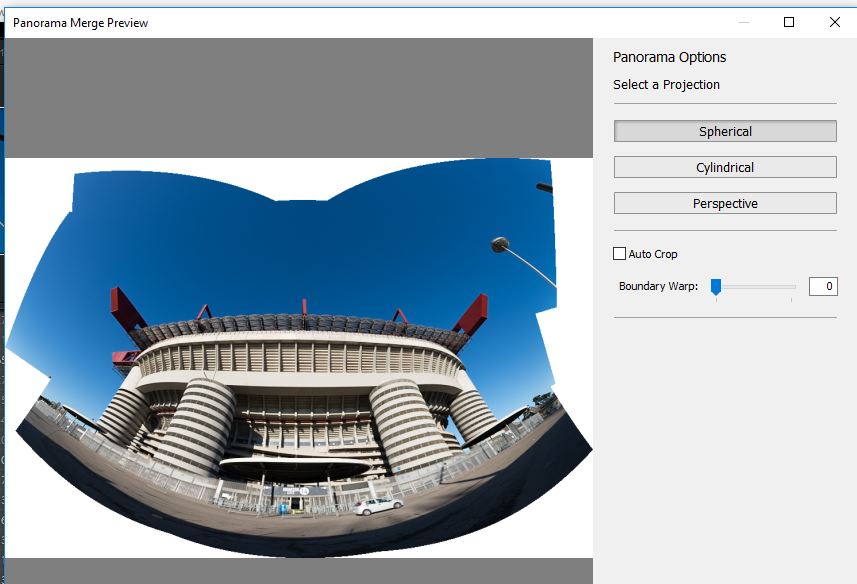Choose the Cylindrical projection
Viewport: 857px width, 584px height.
point(725,167)
